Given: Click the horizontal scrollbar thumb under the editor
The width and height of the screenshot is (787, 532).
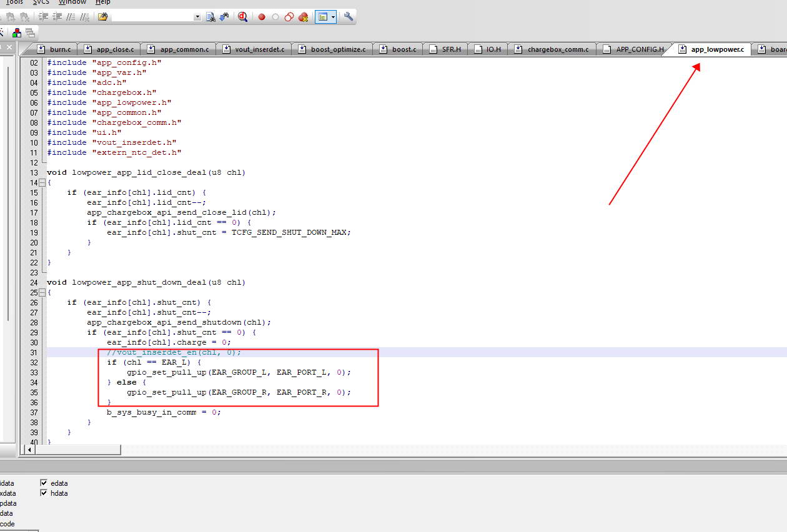Looking at the screenshot, I should pyautogui.click(x=78, y=450).
